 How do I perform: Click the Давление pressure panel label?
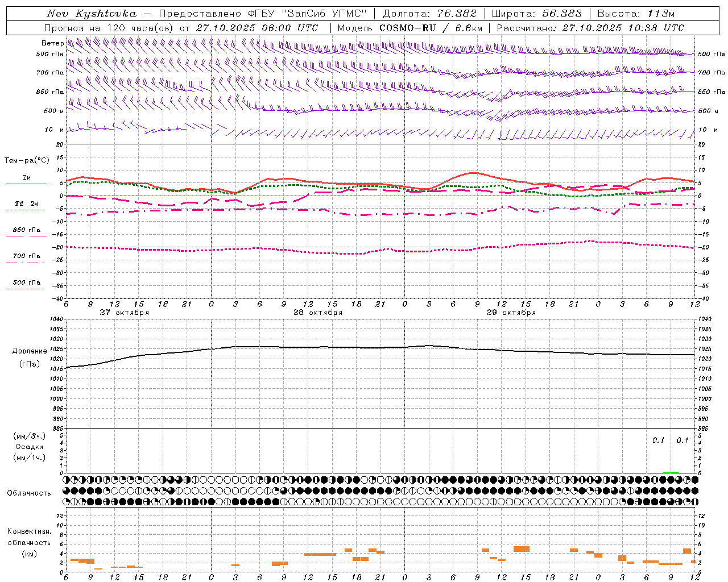(30, 351)
